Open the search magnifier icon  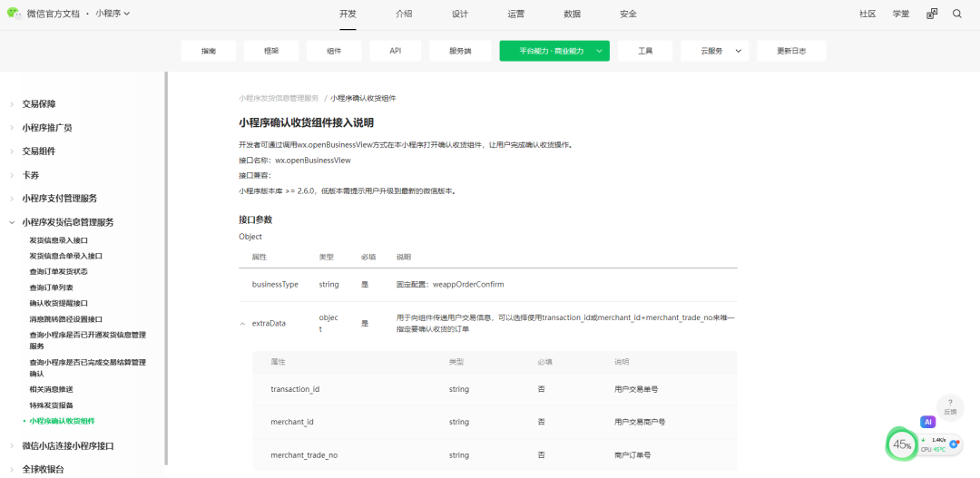957,14
